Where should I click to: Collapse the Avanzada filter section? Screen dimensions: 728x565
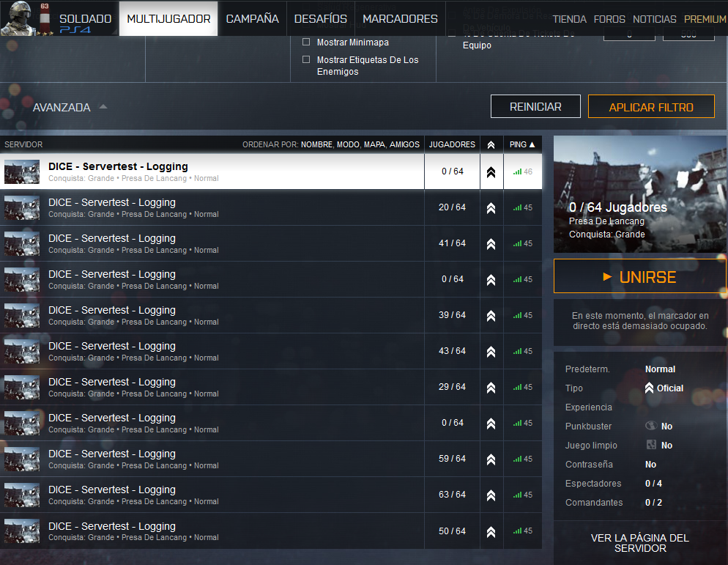70,107
